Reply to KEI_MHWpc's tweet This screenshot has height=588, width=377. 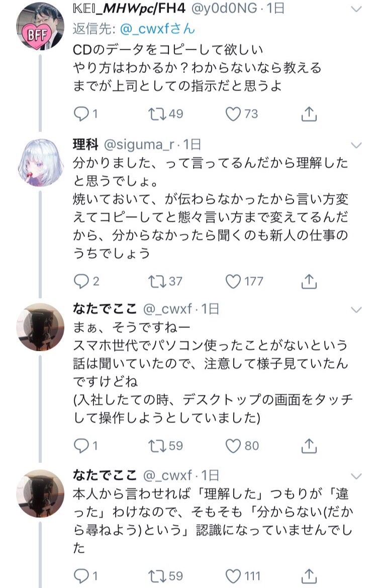coord(81,115)
